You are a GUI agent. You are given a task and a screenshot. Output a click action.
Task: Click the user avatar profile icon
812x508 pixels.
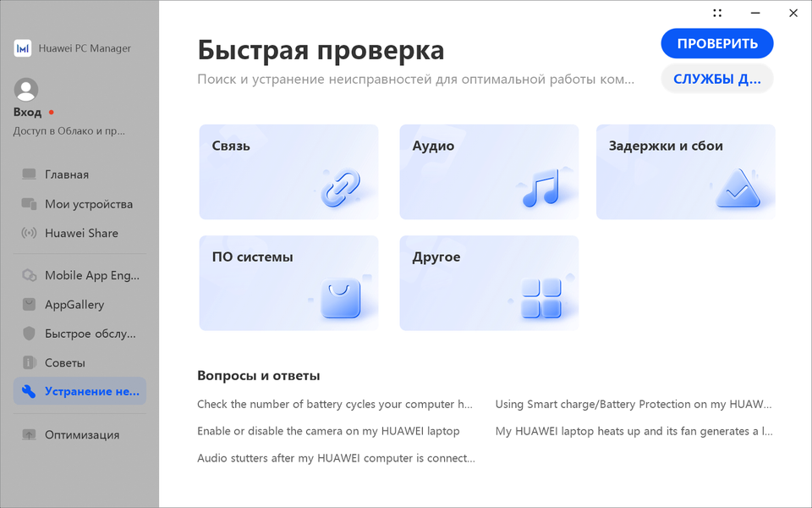click(x=26, y=90)
